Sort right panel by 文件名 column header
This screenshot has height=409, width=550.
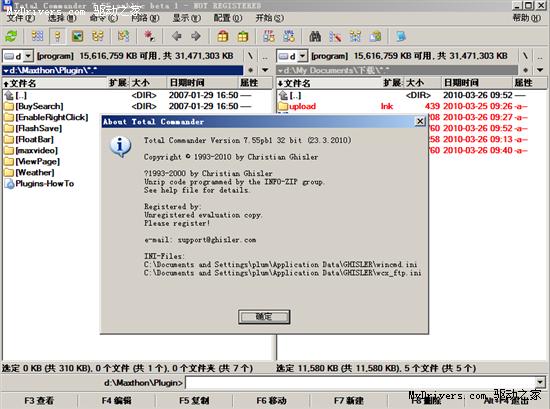(x=329, y=83)
